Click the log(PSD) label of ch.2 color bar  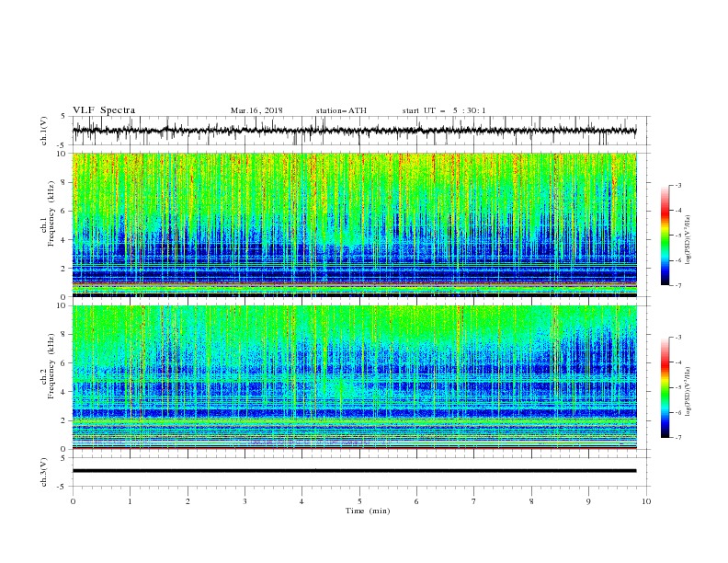coord(688,392)
